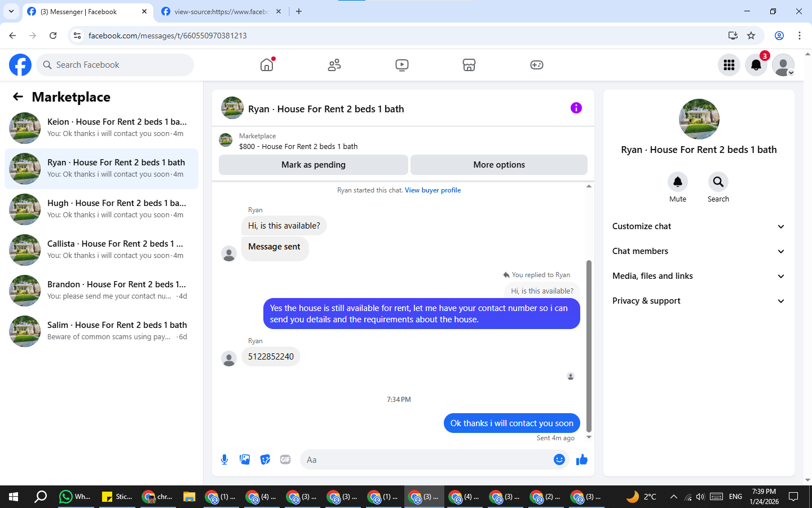This screenshot has width=812, height=508.
Task: Open the Gaming controller icon
Action: 537,65
